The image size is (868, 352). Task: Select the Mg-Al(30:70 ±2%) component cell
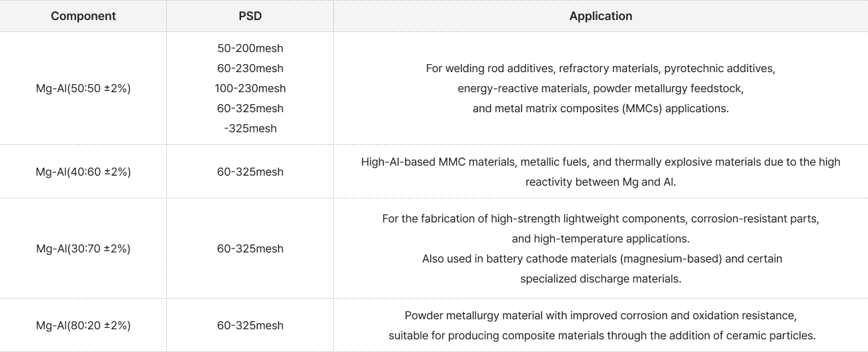pyautogui.click(x=83, y=248)
